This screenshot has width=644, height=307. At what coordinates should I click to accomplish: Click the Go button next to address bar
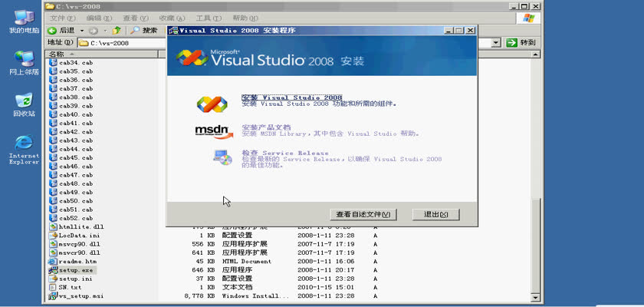click(x=521, y=43)
